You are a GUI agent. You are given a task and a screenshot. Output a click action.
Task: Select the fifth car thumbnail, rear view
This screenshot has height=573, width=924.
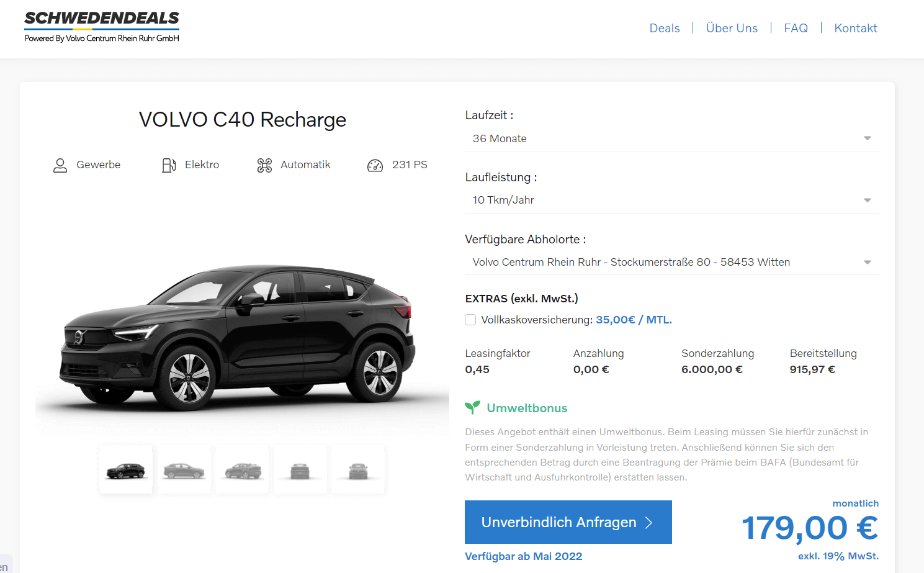pyautogui.click(x=358, y=469)
